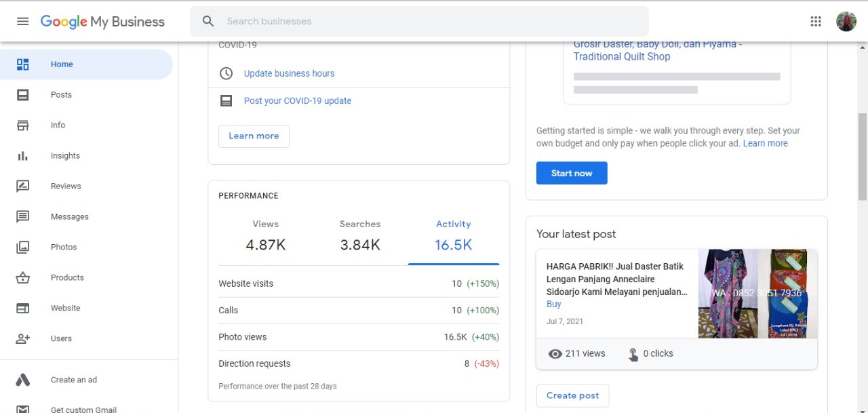Open the account profile avatar
Screen dimensions: 868x413
846,21
